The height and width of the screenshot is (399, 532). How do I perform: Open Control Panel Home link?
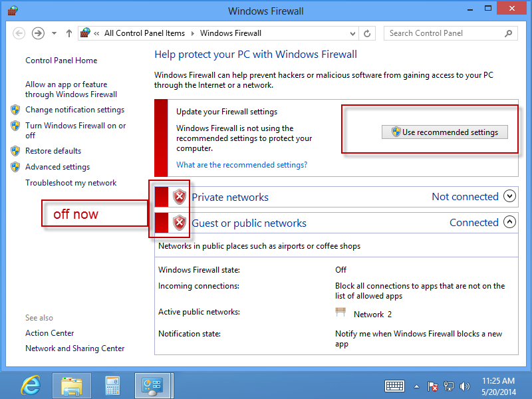[61, 61]
